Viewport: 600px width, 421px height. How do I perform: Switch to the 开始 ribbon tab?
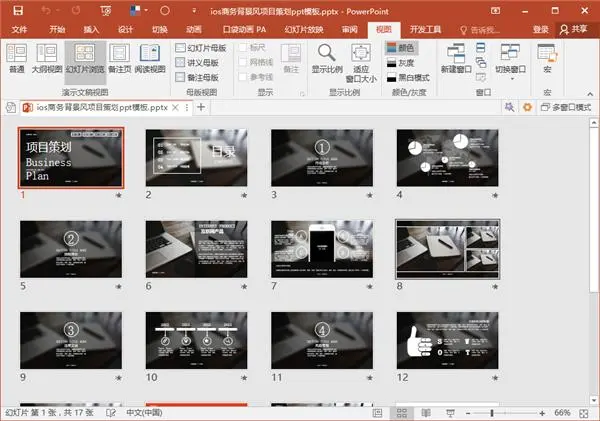(x=57, y=29)
